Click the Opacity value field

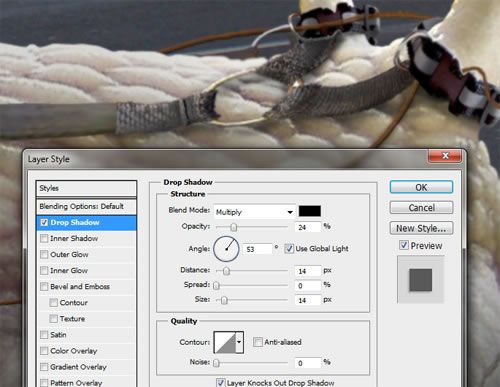(308, 227)
